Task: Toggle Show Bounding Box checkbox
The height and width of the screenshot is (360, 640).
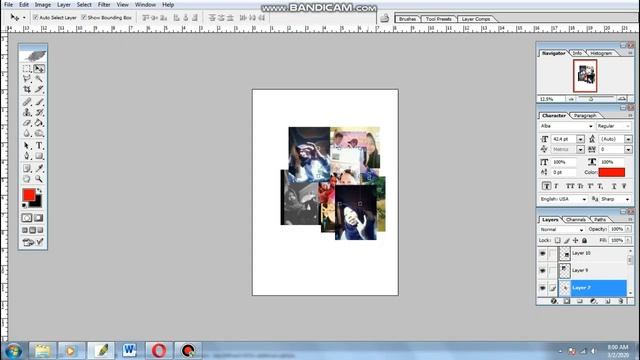Action: [84, 18]
